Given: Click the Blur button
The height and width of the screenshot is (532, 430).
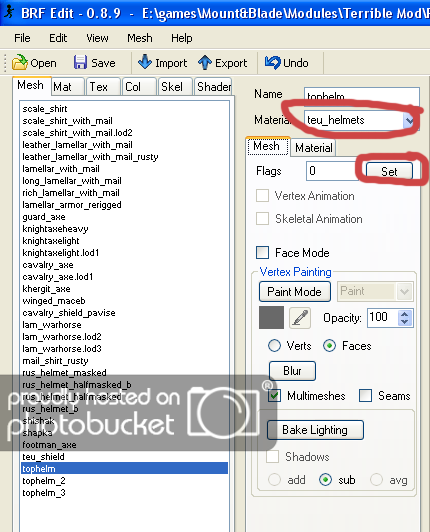Looking at the screenshot, I should pyautogui.click(x=292, y=371).
